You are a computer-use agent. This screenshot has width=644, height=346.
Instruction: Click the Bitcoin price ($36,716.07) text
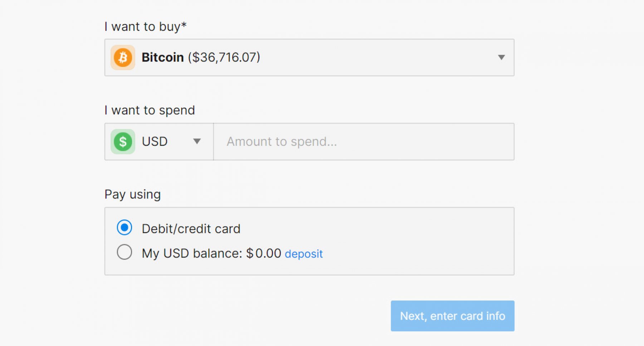[224, 57]
